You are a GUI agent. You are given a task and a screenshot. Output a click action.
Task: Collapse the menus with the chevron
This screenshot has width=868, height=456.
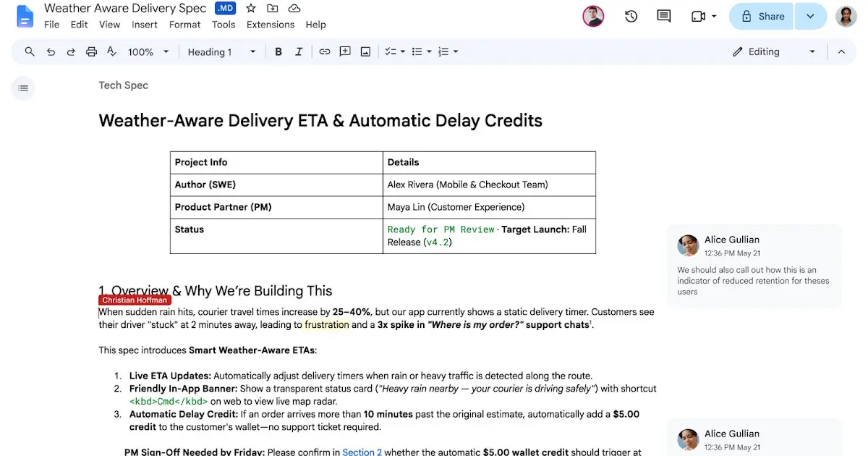(x=841, y=51)
